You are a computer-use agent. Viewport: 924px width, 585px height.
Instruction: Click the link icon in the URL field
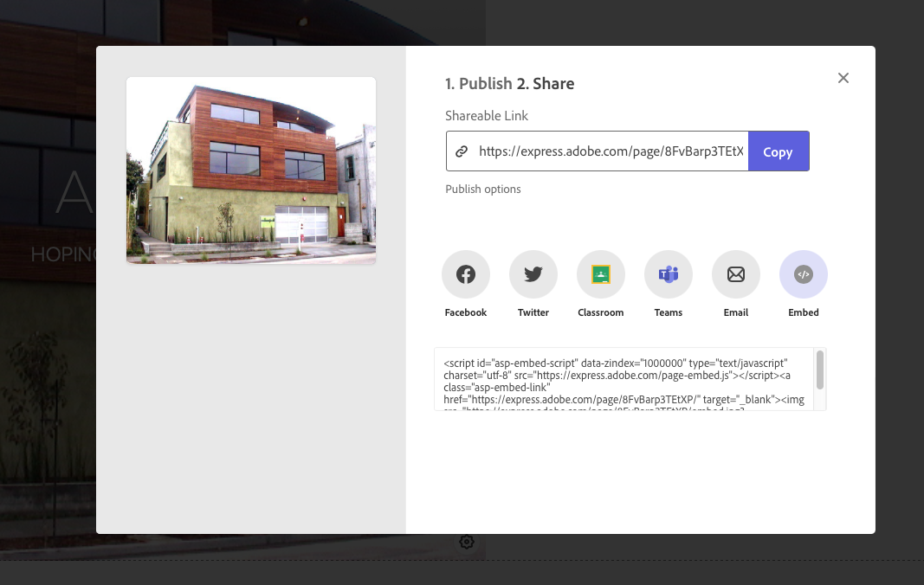click(x=460, y=151)
